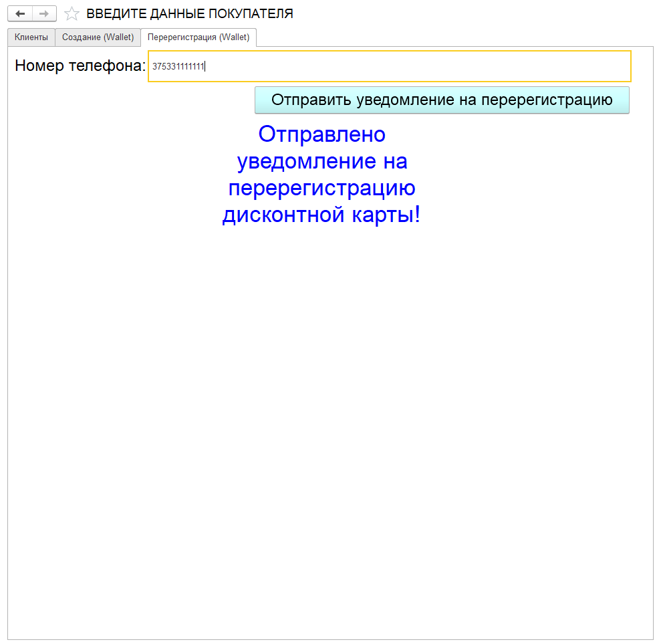This screenshot has height=644, width=659.
Task: Click the Номер телефона label
Action: click(x=80, y=66)
